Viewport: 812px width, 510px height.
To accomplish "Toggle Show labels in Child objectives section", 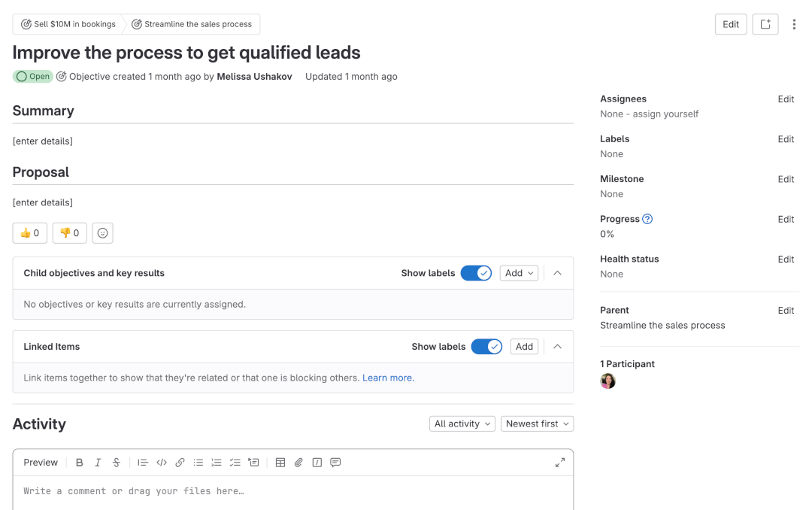I will point(476,272).
